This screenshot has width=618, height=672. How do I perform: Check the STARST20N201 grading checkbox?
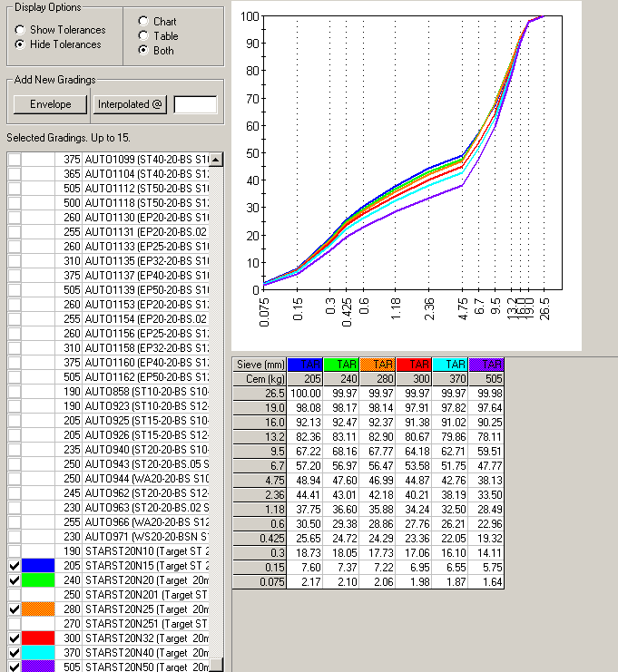pyautogui.click(x=15, y=595)
